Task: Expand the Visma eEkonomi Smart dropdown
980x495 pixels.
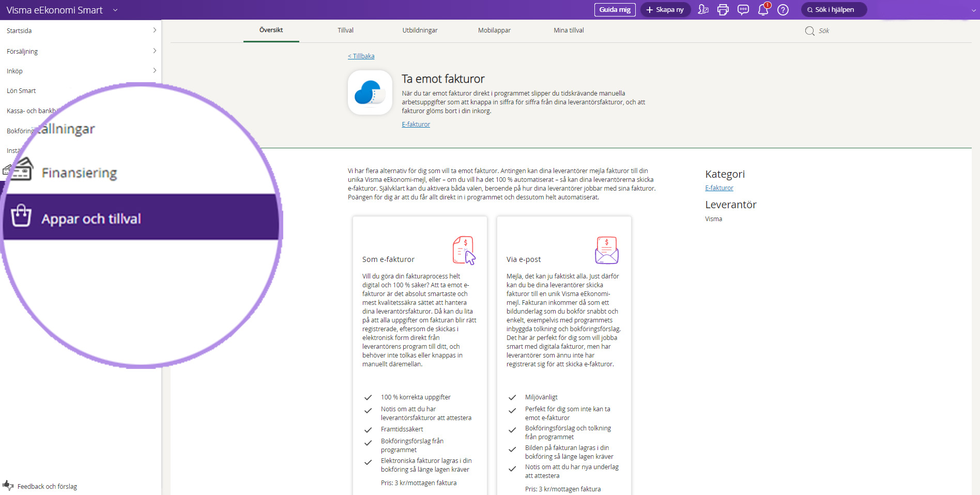Action: tap(115, 10)
